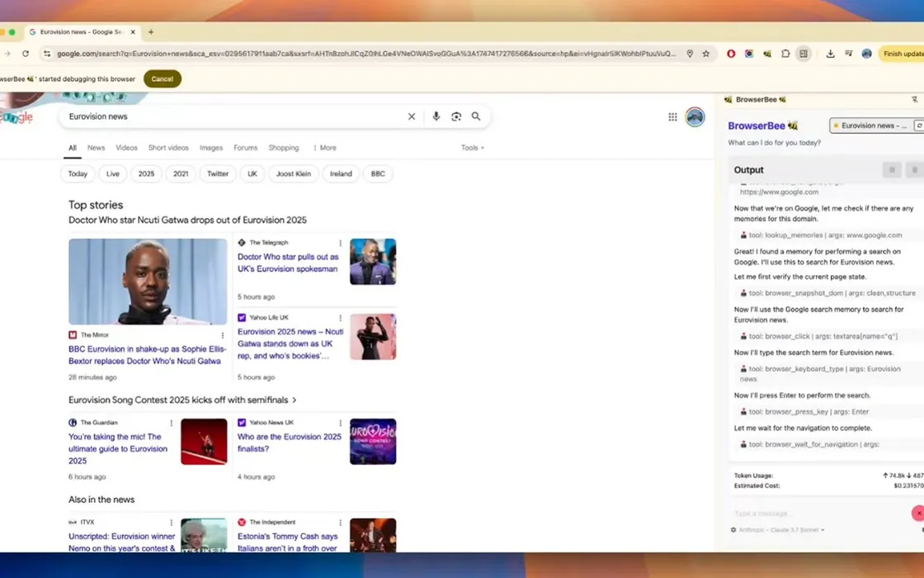This screenshot has width=924, height=578.
Task: Switch to the Short videos tab
Action: [x=168, y=148]
